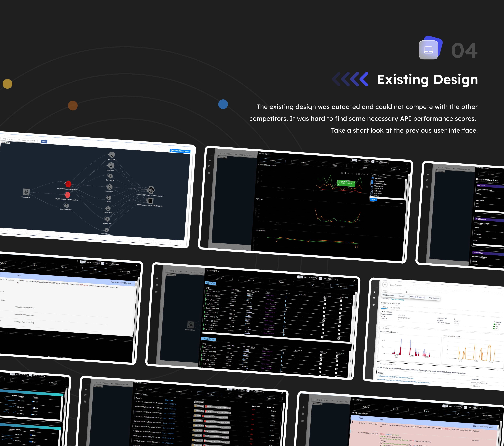The image size is (504, 446).
Task: Click home icon in the Invocations screen sidebar
Action: point(157,278)
